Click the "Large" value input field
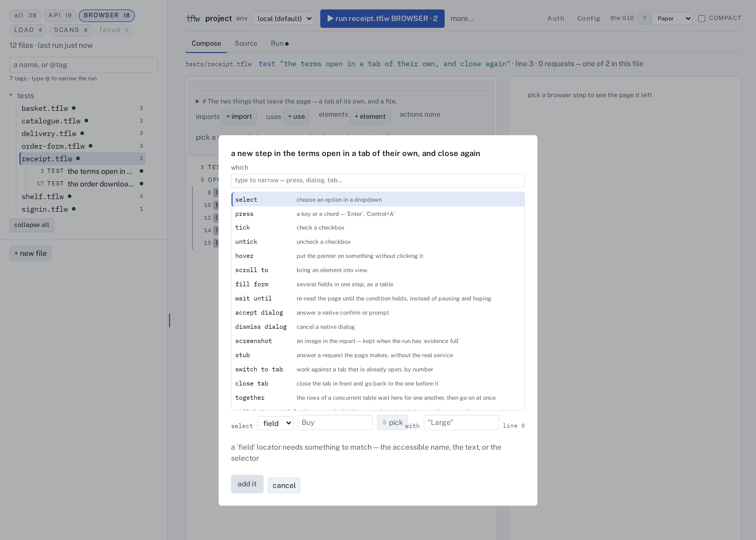The width and height of the screenshot is (756, 540). click(x=461, y=422)
